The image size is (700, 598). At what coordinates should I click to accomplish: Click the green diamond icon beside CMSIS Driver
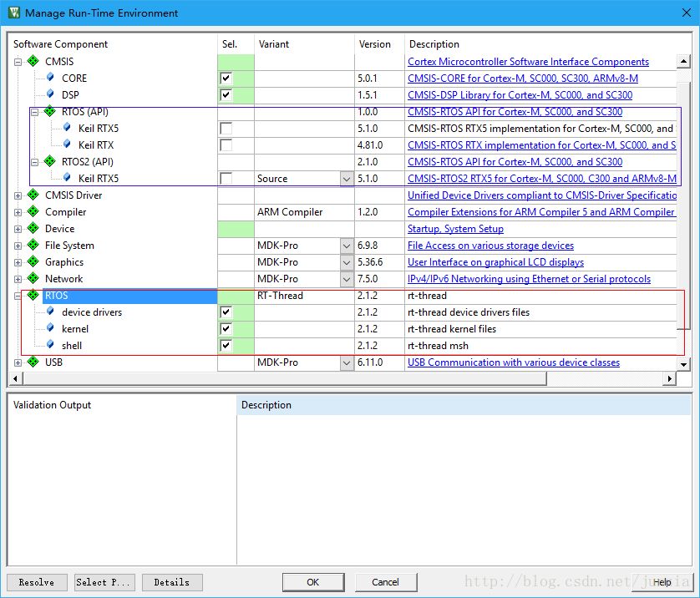pyautogui.click(x=33, y=195)
